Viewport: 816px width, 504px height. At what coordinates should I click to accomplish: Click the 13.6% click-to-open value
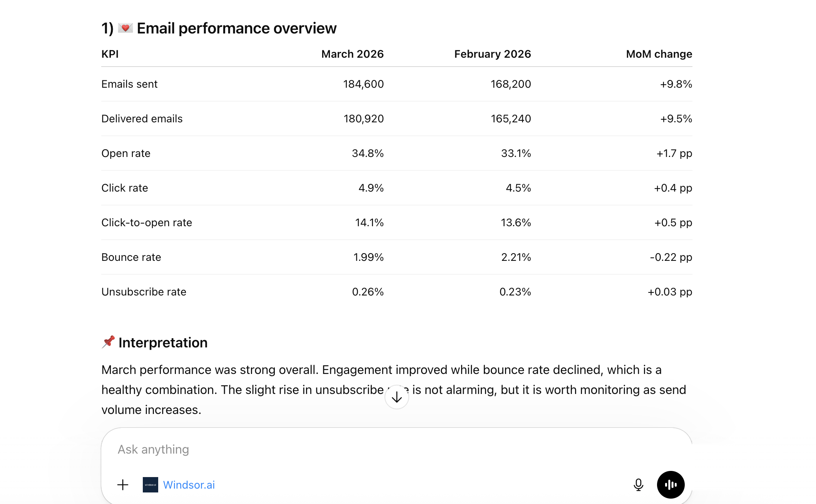tap(516, 222)
